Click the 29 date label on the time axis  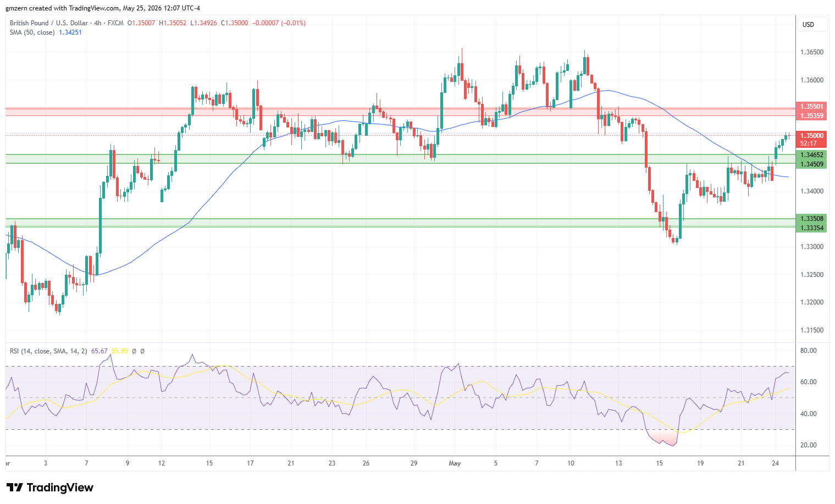(414, 463)
